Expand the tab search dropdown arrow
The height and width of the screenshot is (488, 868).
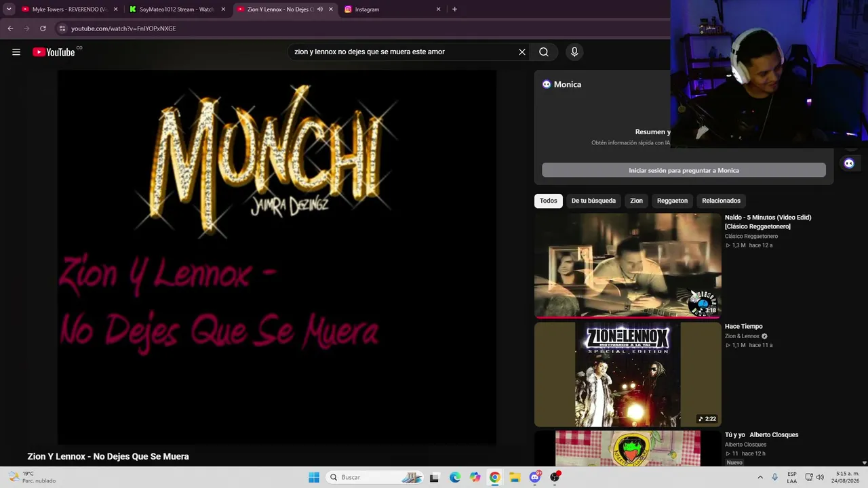9,9
